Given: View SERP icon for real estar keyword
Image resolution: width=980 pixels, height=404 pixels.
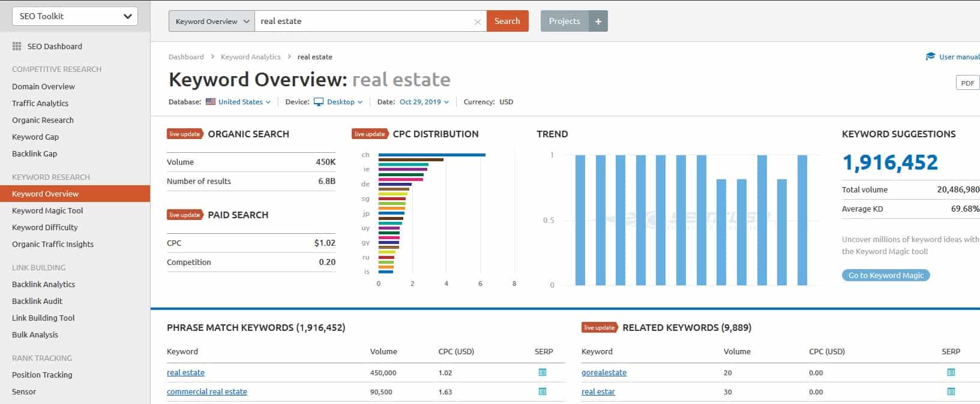Looking at the screenshot, I should click(x=951, y=391).
